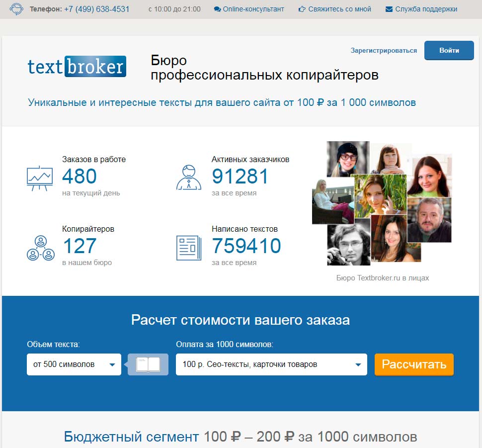This screenshot has width=482, height=448.
Task: Open the Зарегистрироваться registration link
Action: 384,50
